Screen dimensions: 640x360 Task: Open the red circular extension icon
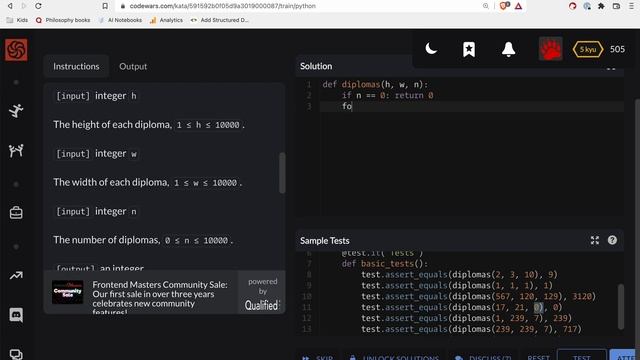(572, 6)
